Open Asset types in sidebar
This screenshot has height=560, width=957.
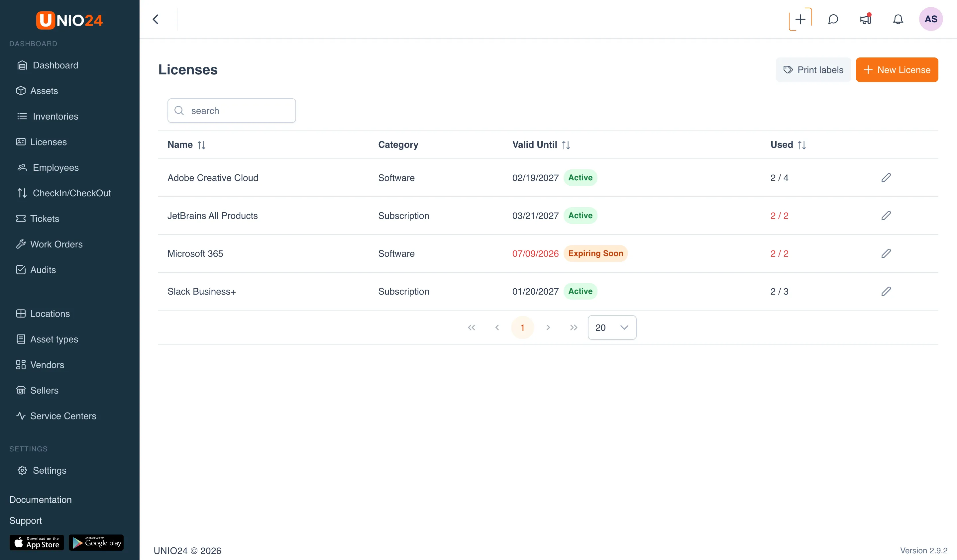point(47,339)
